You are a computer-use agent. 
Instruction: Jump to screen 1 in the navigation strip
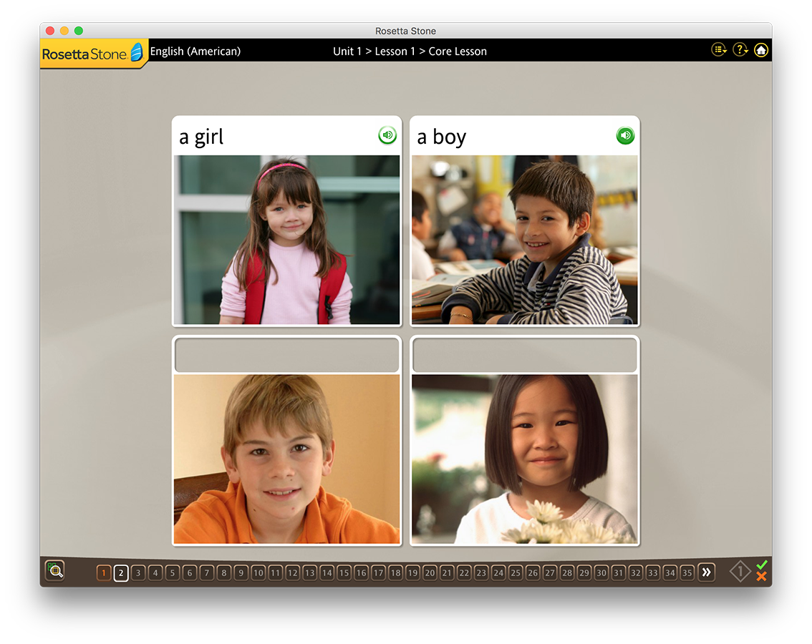click(x=104, y=572)
